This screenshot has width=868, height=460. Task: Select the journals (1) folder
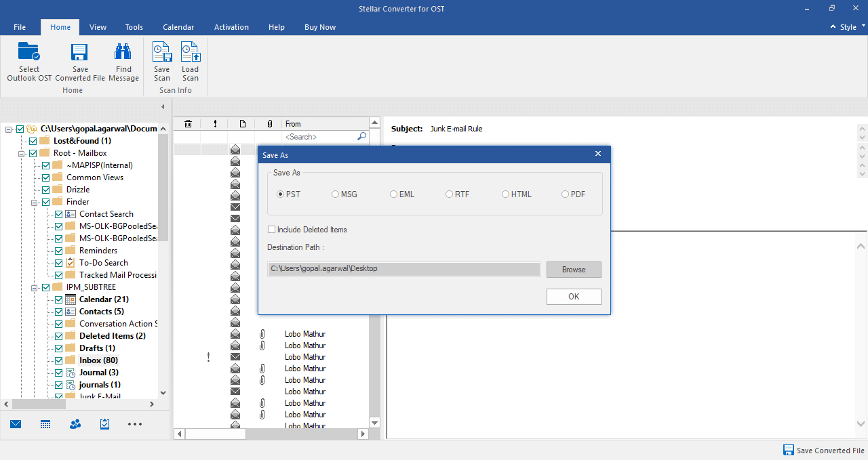coord(100,385)
